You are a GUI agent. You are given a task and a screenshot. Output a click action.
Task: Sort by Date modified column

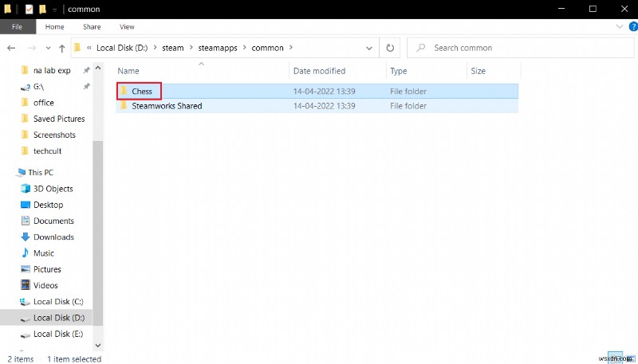[320, 71]
